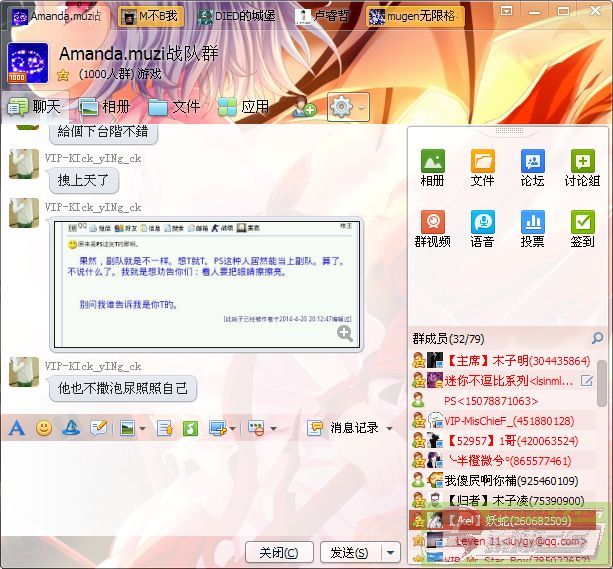Click the 关闭 button
The height and width of the screenshot is (569, 613).
pos(278,552)
